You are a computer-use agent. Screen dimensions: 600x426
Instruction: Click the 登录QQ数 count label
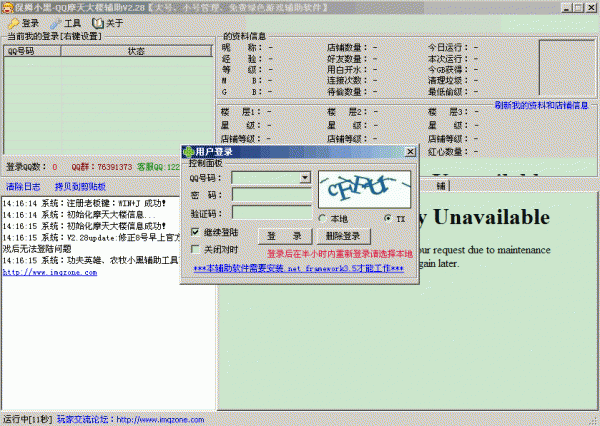[x=32, y=167]
